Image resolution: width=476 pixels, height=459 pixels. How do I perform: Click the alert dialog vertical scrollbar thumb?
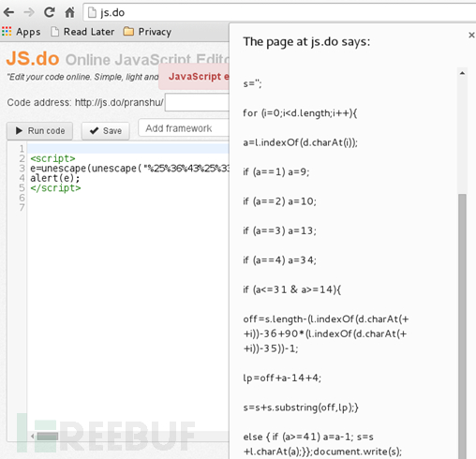[x=462, y=326]
